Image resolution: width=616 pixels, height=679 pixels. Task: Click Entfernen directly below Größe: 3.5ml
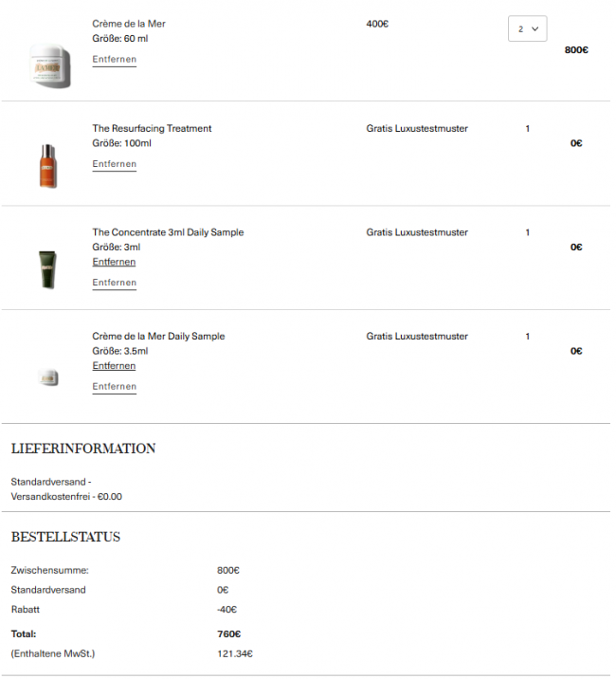pos(114,366)
